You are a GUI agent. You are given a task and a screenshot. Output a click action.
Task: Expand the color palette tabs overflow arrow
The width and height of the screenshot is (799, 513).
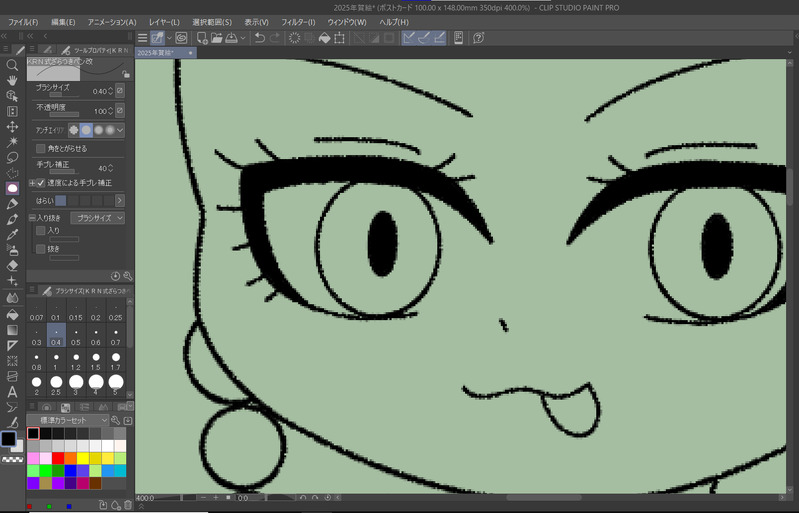[x=130, y=406]
